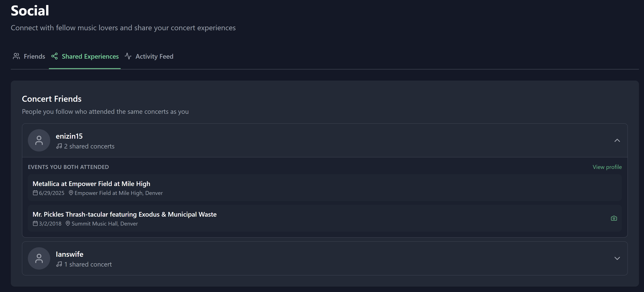Click the music note icon under enizin15
Viewport: 644px width, 292px height.
coord(59,146)
